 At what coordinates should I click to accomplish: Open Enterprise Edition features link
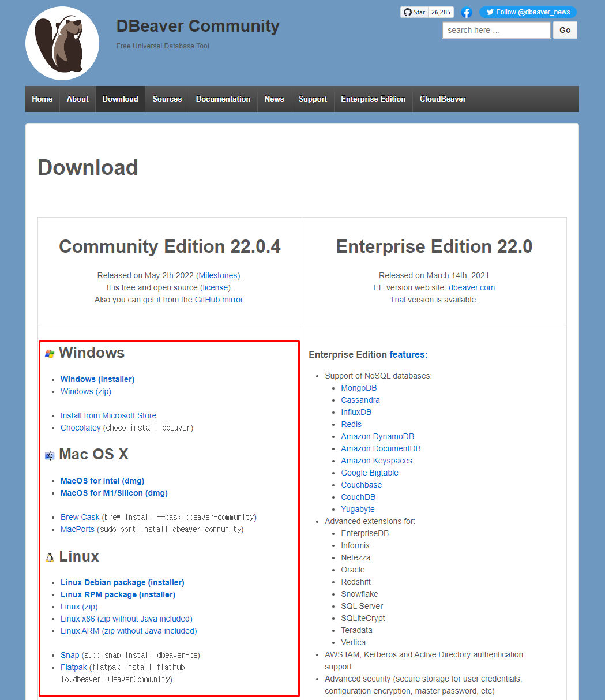coord(407,354)
